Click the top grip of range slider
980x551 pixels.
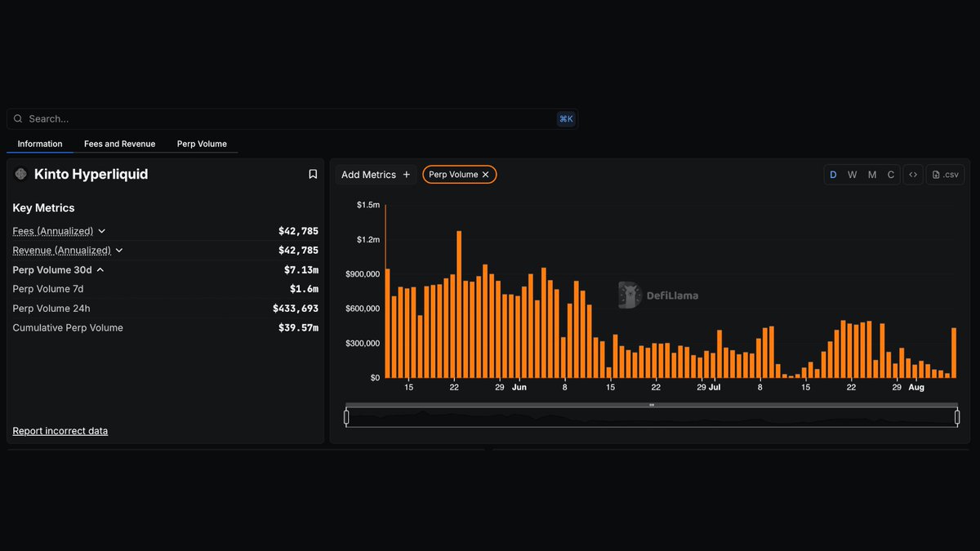tap(652, 405)
